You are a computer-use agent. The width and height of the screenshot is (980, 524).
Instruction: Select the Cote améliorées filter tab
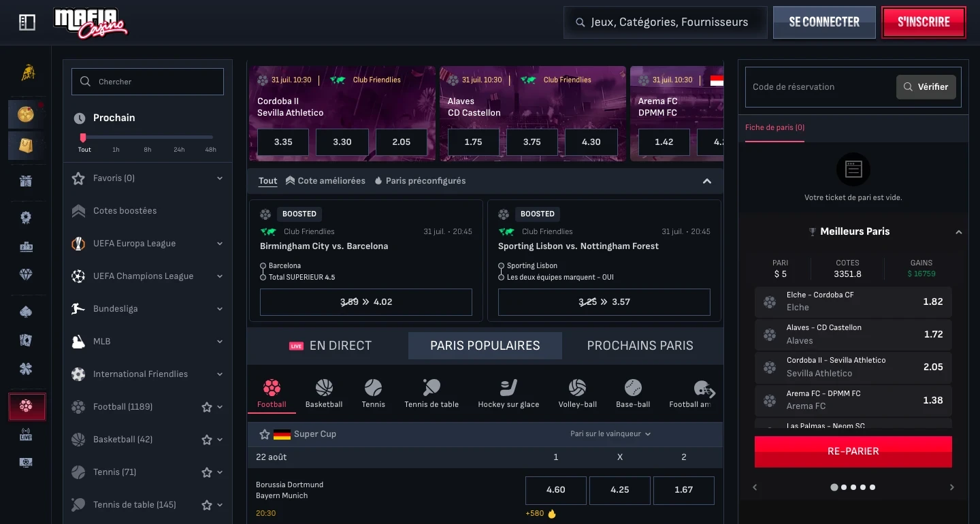pyautogui.click(x=325, y=181)
